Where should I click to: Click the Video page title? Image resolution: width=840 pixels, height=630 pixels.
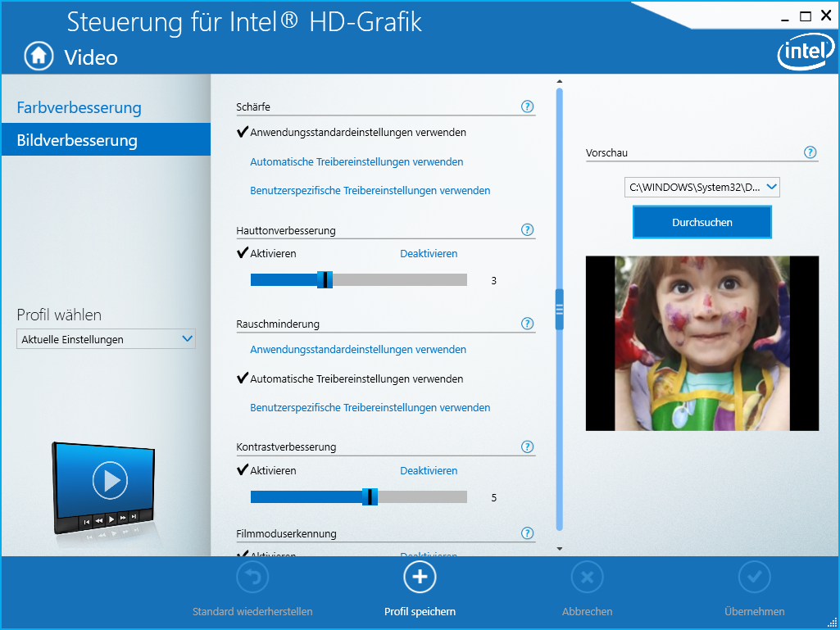pyautogui.click(x=91, y=57)
